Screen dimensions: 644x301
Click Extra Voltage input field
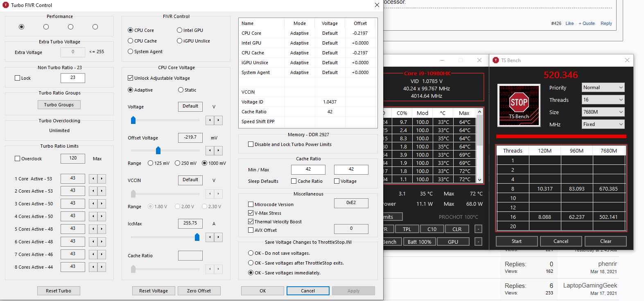pyautogui.click(x=73, y=52)
